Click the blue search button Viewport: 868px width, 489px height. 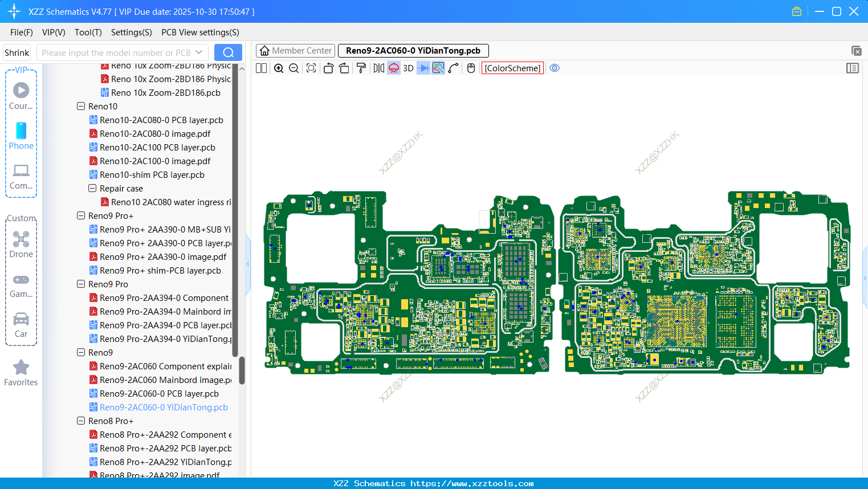click(x=228, y=52)
